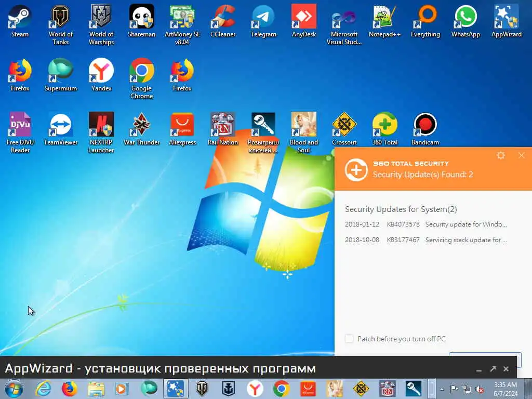Open 360 Total Security popup settings gear
This screenshot has height=399, width=532.
(501, 155)
